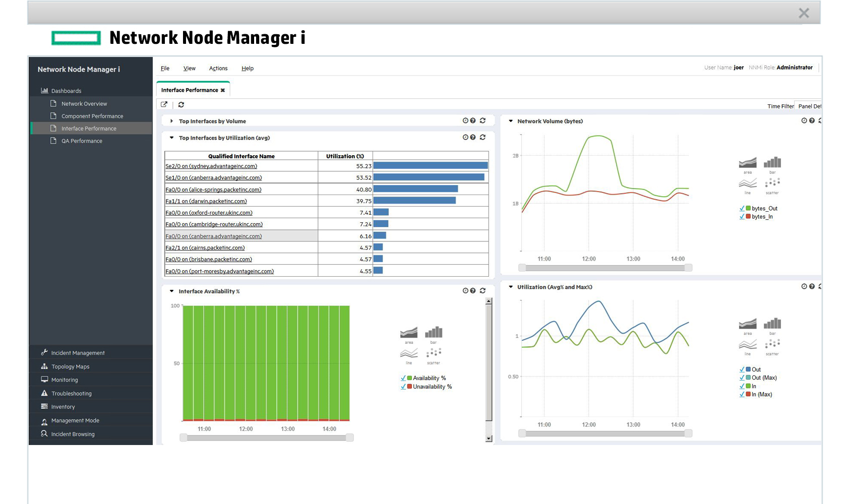Viewport: 847px width, 504px height.
Task: Open the Se2/0 on sydney.advantageinc.com link
Action: (x=211, y=166)
